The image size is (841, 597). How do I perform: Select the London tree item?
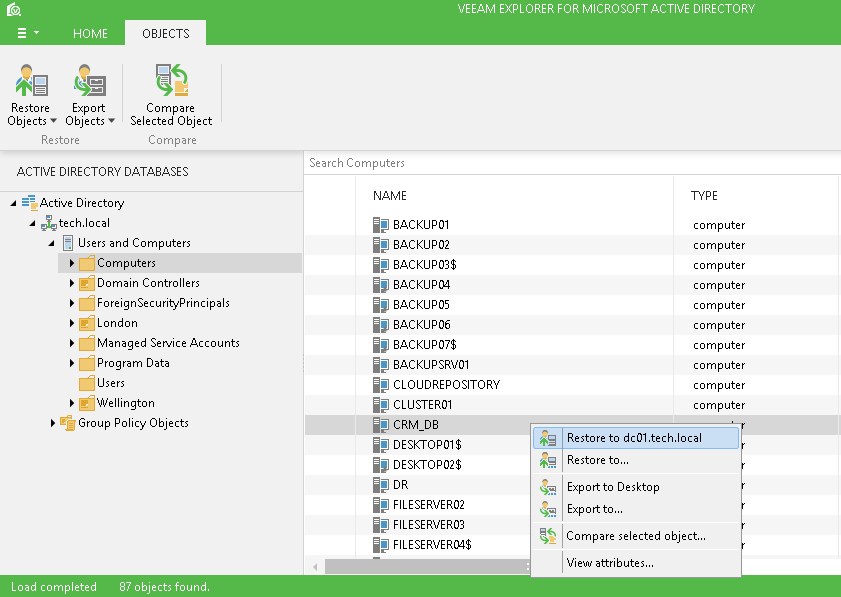point(117,323)
